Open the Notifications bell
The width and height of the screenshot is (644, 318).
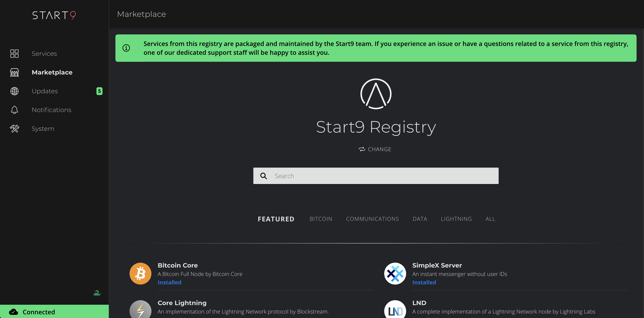14,110
